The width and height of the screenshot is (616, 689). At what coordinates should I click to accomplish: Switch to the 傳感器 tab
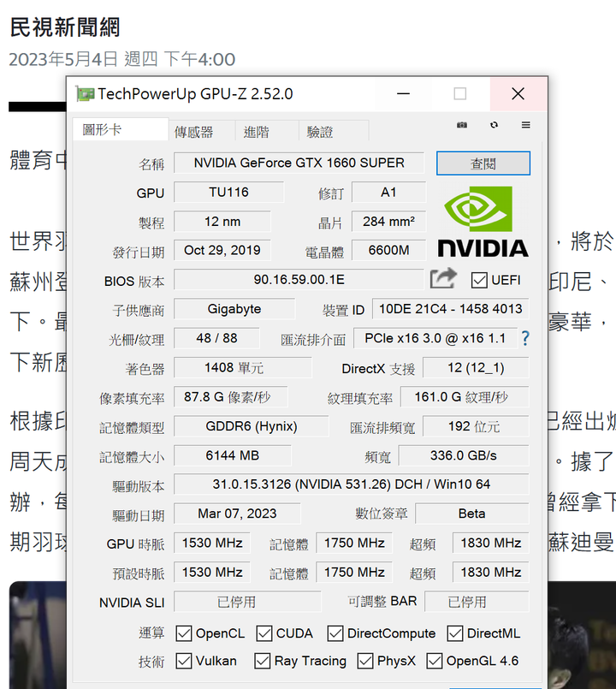coord(202,132)
